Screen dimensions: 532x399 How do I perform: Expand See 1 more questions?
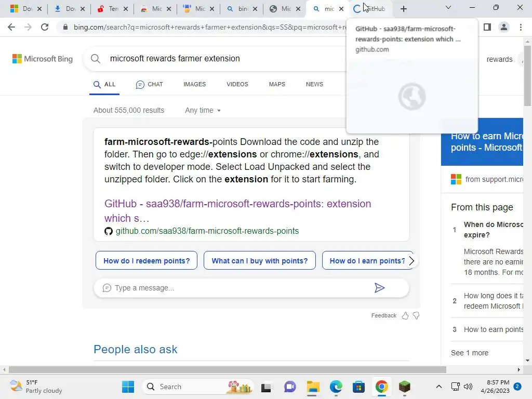pos(470,353)
